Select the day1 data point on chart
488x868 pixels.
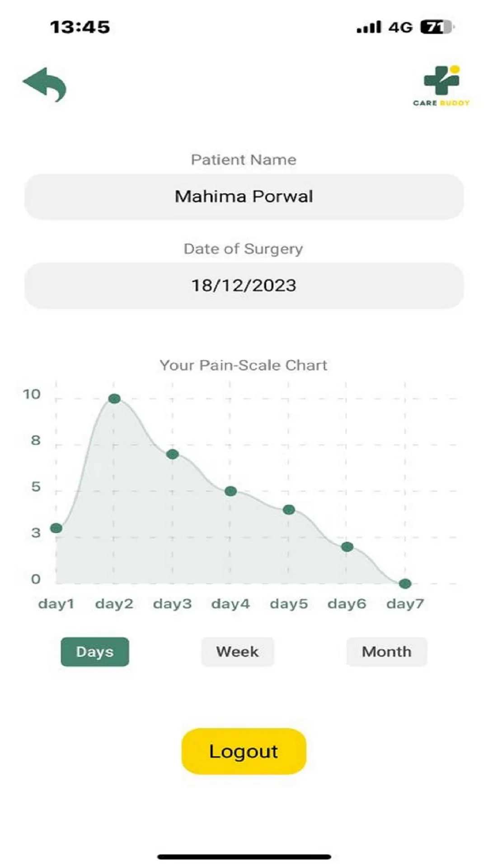point(56,528)
